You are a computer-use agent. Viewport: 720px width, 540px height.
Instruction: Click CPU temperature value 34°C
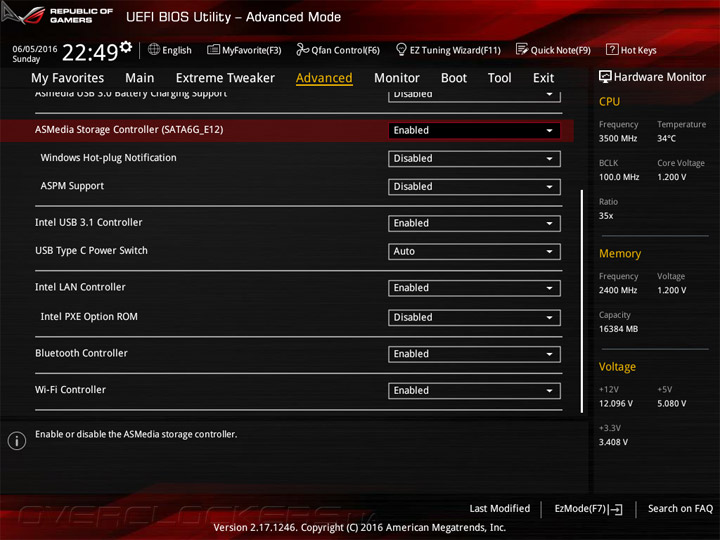[667, 139]
